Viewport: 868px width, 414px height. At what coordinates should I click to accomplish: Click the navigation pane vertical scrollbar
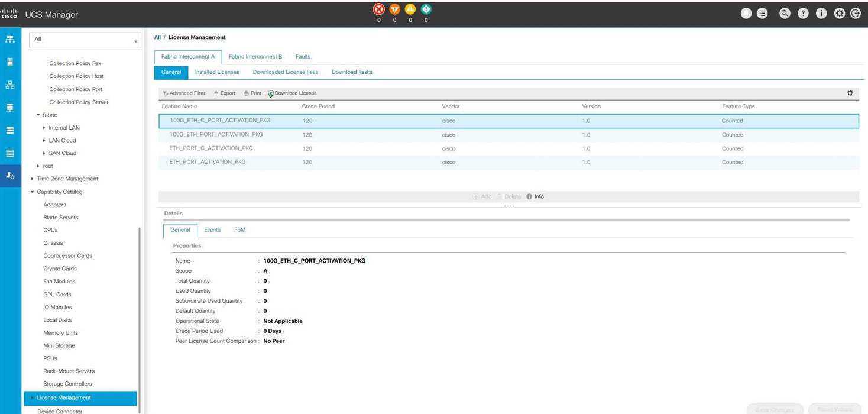point(140,319)
